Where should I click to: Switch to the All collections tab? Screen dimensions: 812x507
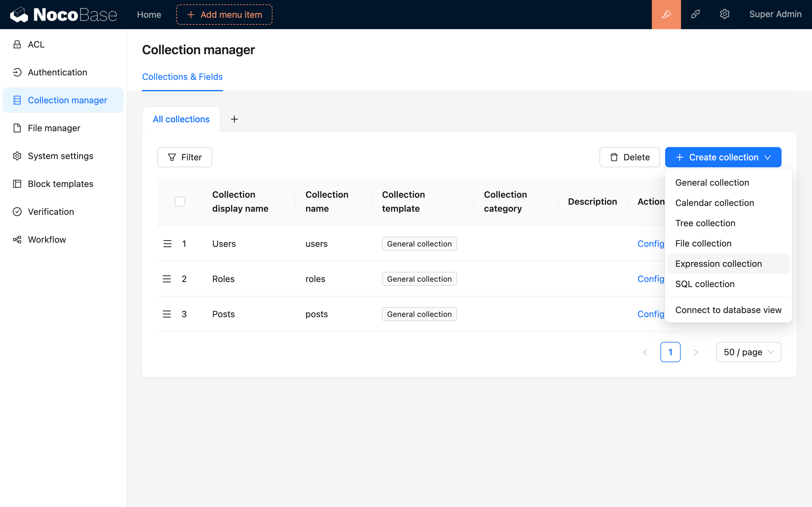(181, 119)
